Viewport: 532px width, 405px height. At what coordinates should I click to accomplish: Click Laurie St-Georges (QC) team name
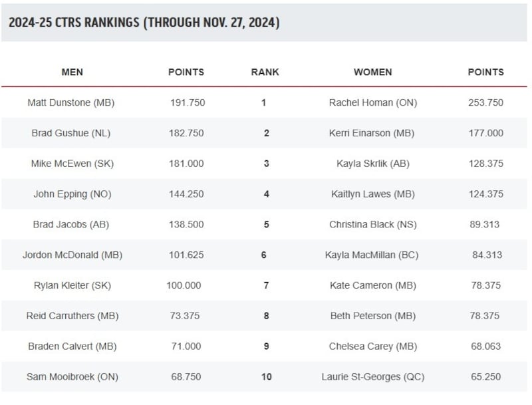[x=373, y=376]
